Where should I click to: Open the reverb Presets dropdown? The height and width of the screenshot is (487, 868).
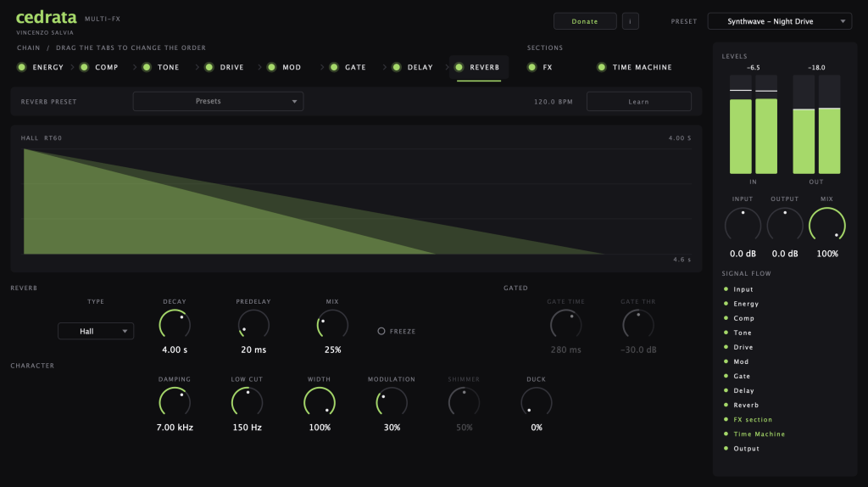218,102
